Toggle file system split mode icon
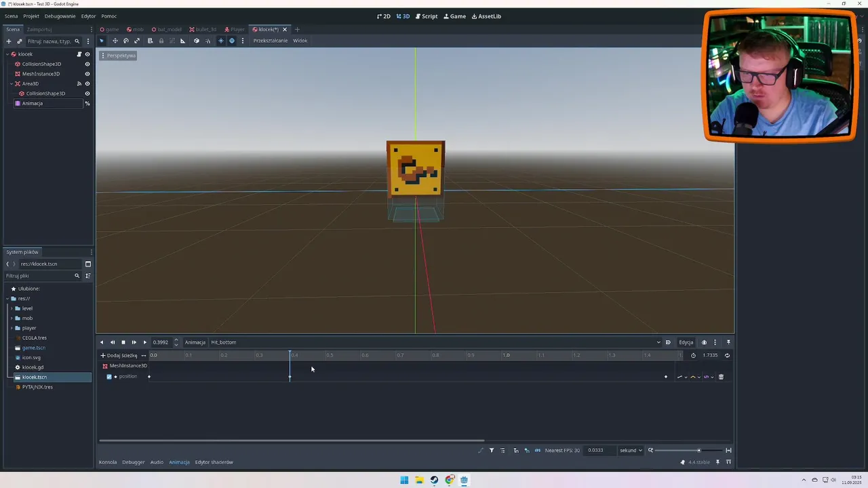This screenshot has height=488, width=868. point(87,264)
